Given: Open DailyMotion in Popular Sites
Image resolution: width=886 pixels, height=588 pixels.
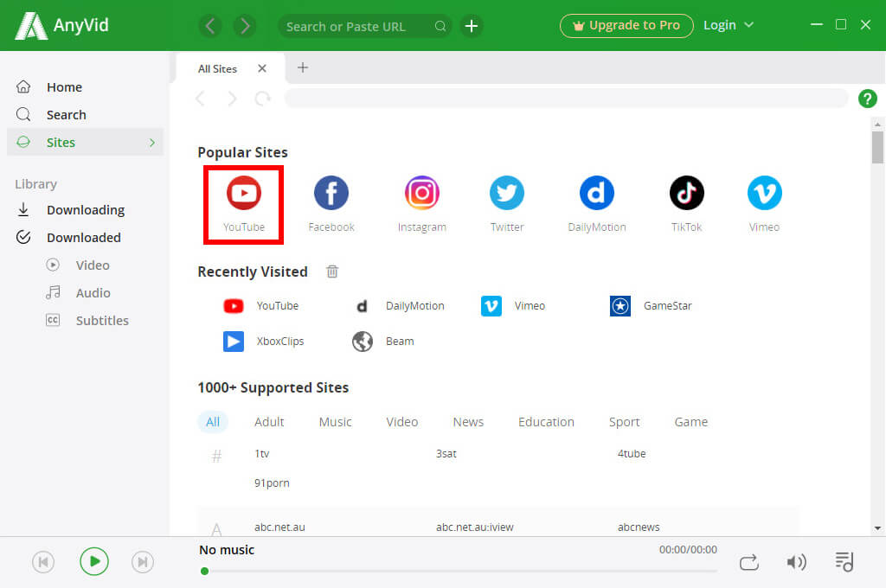Looking at the screenshot, I should (x=597, y=204).
